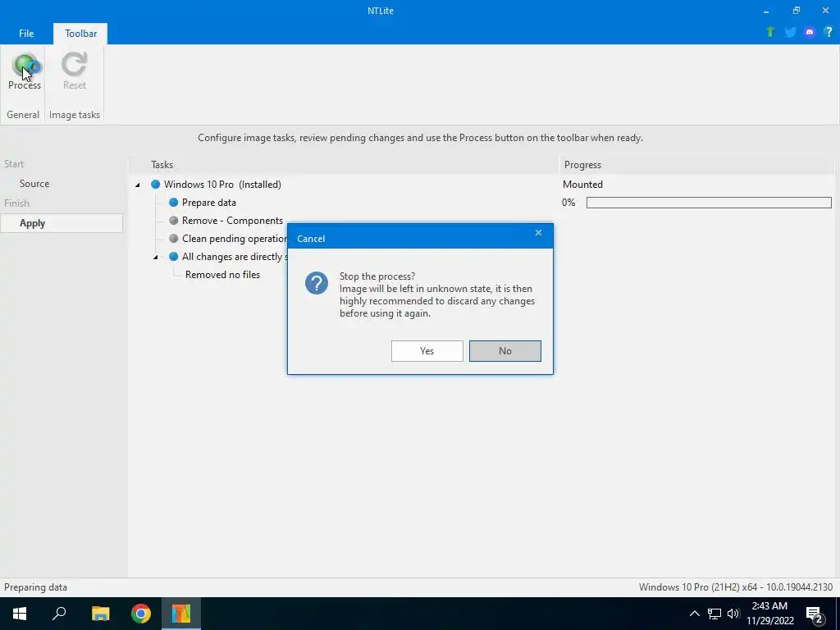
Task: Click the blue bullet beside All changes are directly
Action: pos(174,257)
